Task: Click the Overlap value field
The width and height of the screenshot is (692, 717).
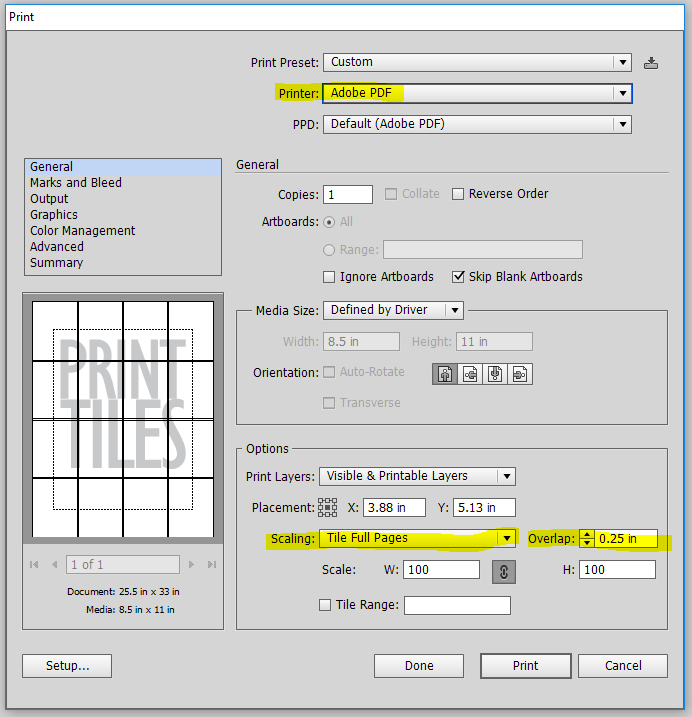Action: click(x=626, y=539)
